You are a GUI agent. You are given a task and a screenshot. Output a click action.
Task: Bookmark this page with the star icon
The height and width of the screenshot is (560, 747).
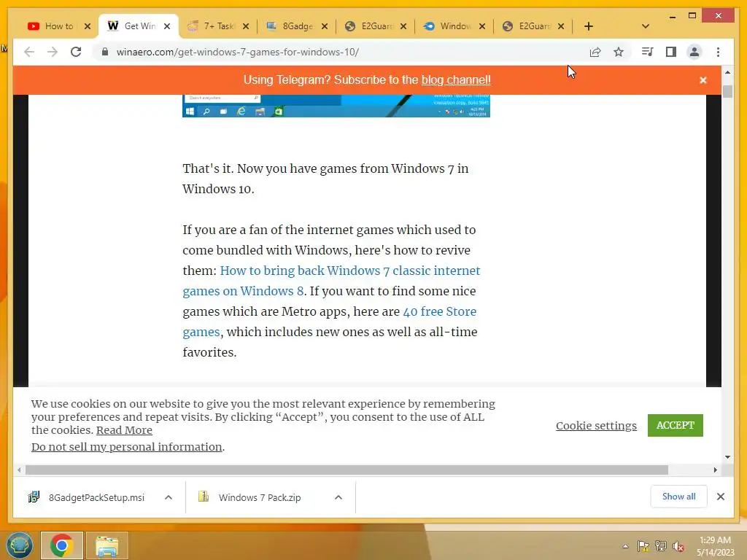point(619,52)
